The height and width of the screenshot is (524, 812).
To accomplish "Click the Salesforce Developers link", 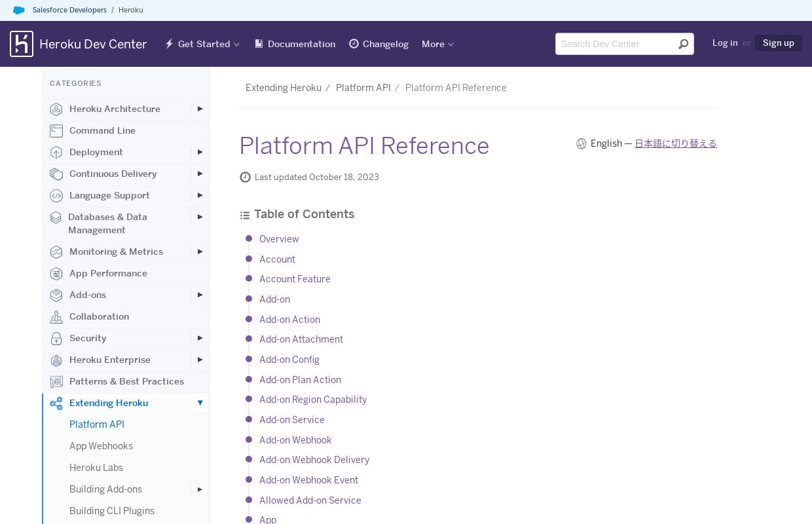I will [69, 10].
